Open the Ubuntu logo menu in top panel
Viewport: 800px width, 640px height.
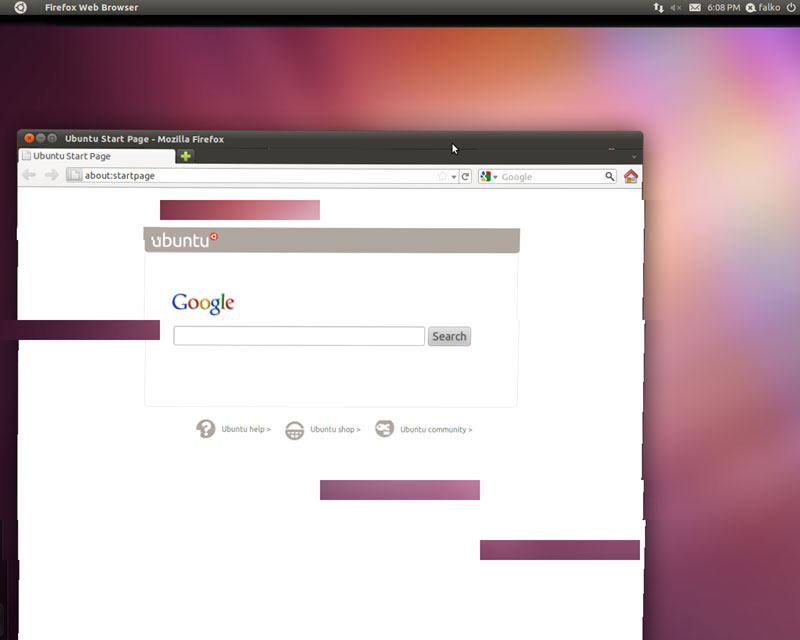coord(20,8)
